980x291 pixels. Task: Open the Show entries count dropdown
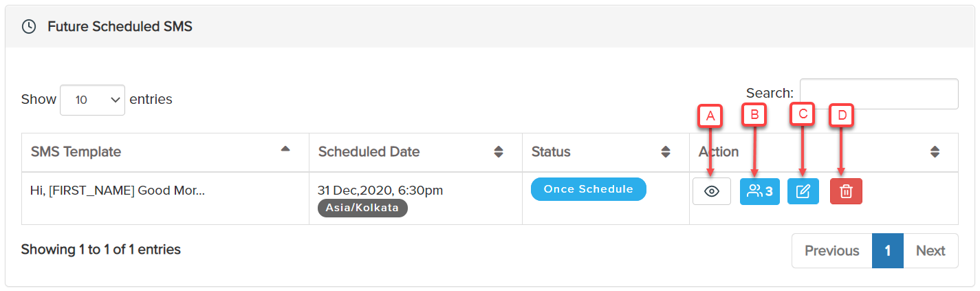(x=92, y=100)
